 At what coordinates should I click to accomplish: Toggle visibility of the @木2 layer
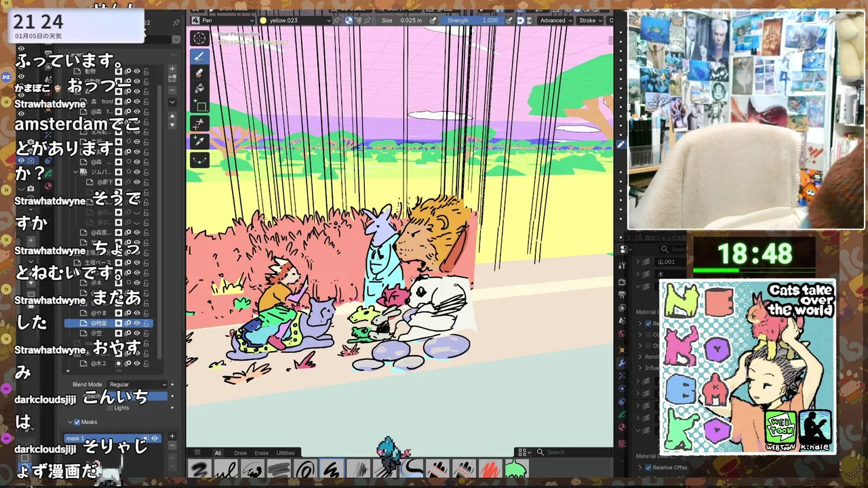click(x=137, y=363)
